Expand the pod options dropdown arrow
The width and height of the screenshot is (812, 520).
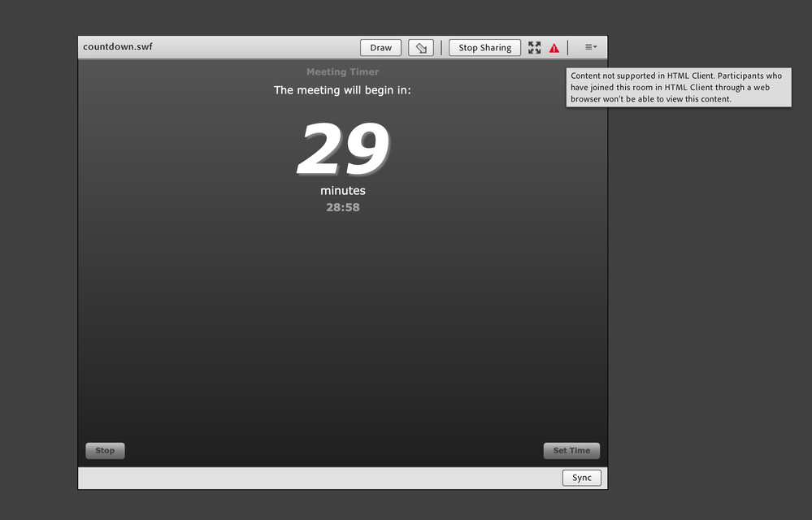pyautogui.click(x=597, y=46)
